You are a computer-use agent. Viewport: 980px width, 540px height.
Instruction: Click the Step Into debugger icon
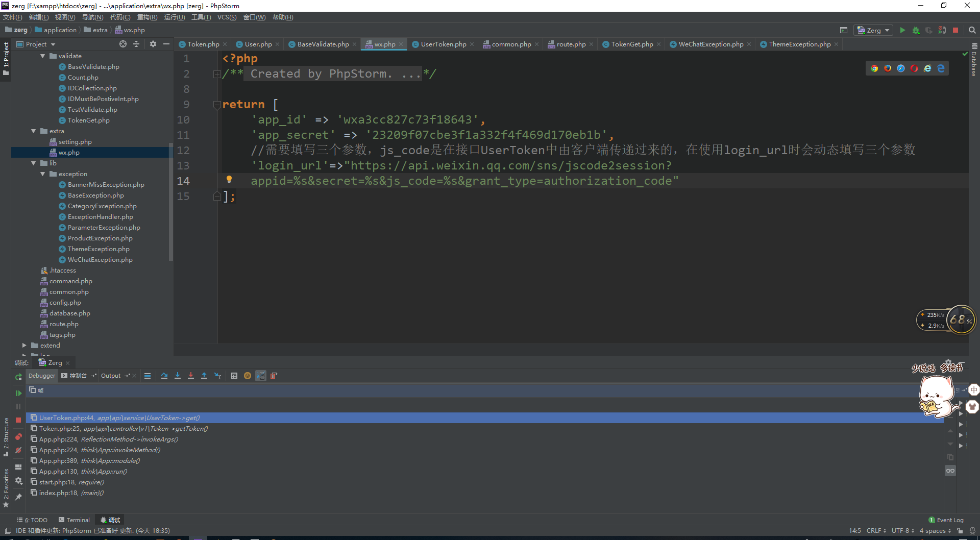click(x=178, y=376)
